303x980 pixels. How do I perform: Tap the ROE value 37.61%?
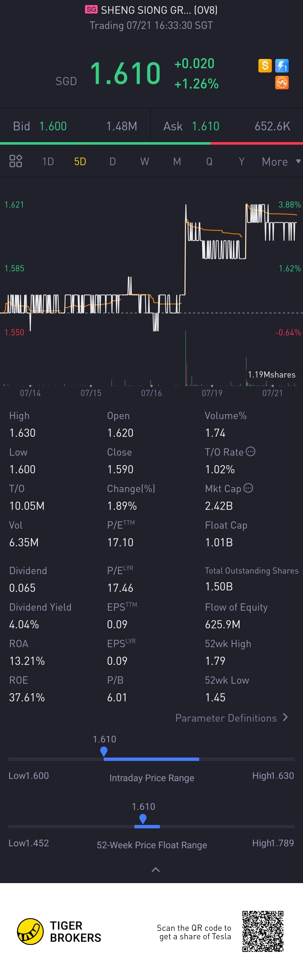pos(27,697)
